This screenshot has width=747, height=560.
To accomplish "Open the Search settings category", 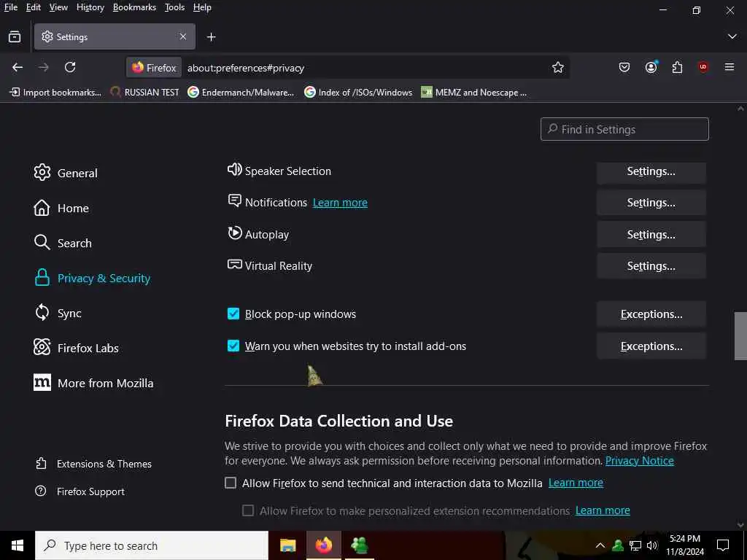I will tap(63, 243).
